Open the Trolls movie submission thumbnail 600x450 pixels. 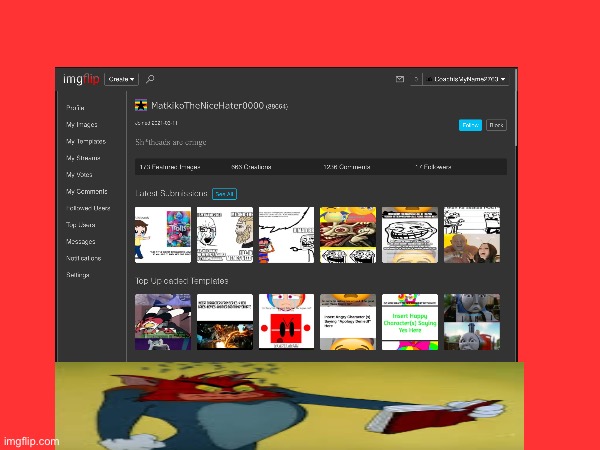[x=163, y=235]
